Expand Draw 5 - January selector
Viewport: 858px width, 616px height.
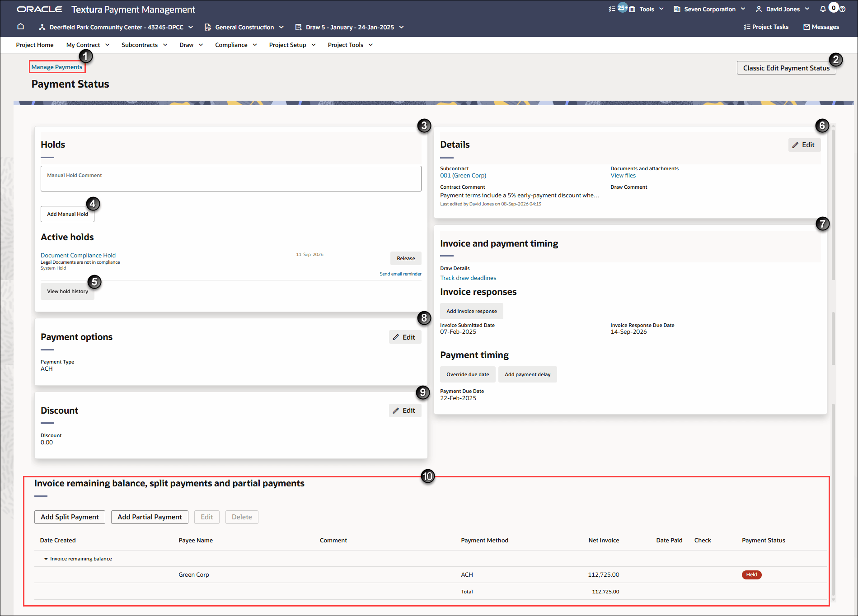click(x=401, y=27)
